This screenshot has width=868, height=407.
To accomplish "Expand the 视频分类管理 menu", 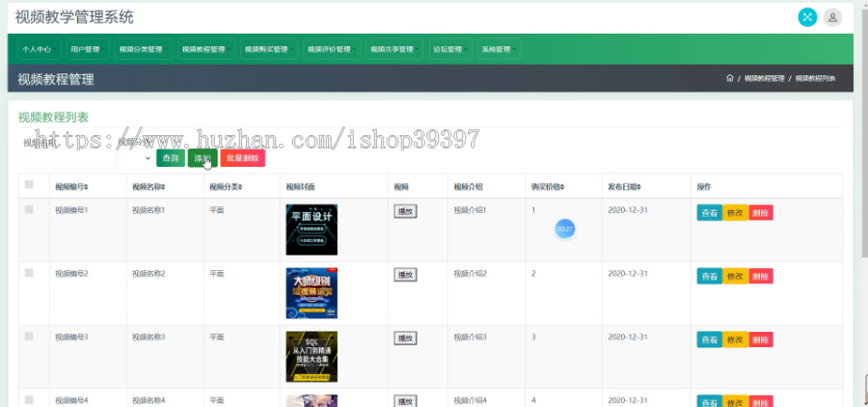I will coord(144,49).
